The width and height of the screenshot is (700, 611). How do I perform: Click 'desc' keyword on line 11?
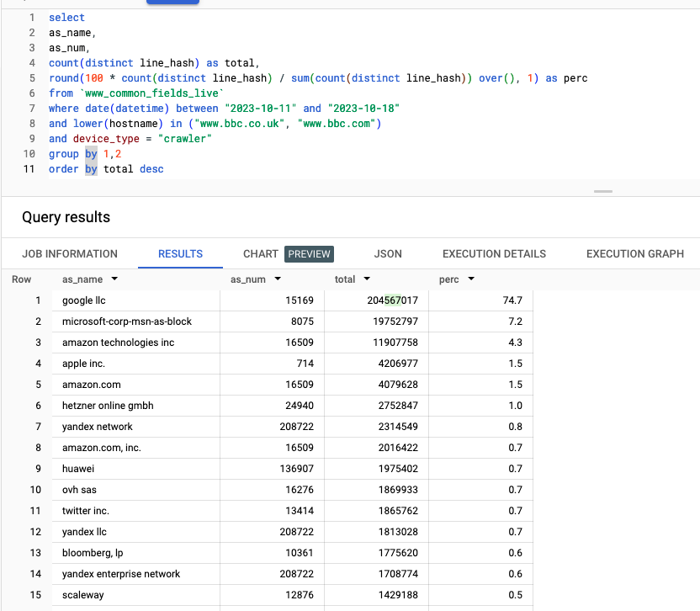pos(151,169)
